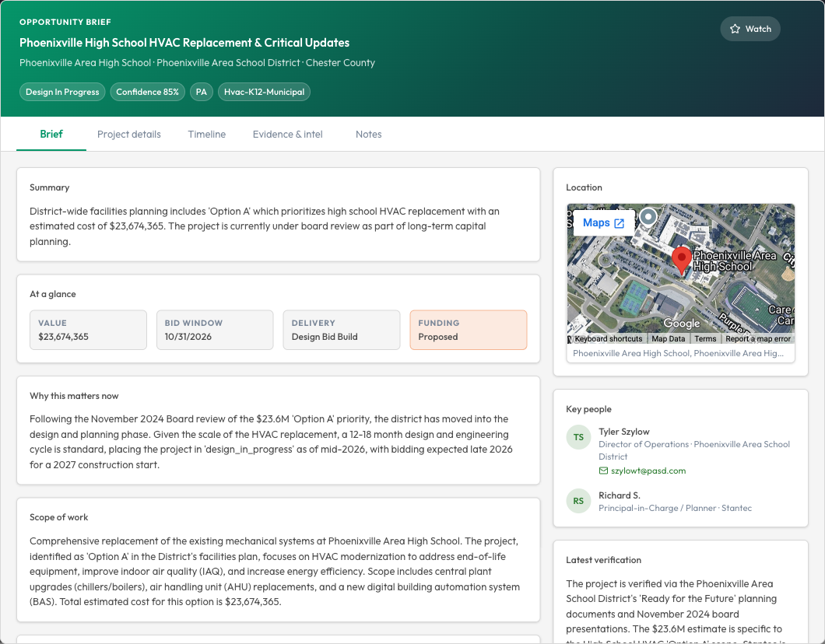The width and height of the screenshot is (825, 644).
Task: Click the Chester County subtitle text
Action: pyautogui.click(x=340, y=62)
